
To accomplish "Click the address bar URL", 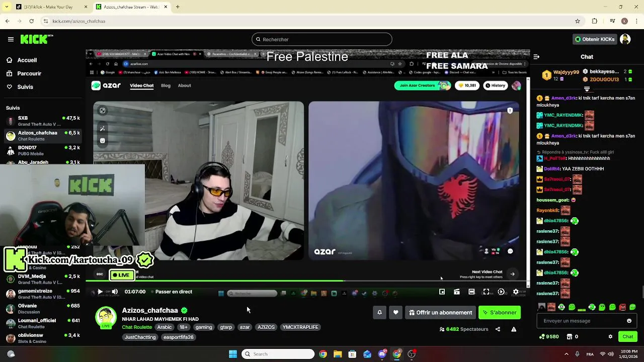I will click(79, 21).
